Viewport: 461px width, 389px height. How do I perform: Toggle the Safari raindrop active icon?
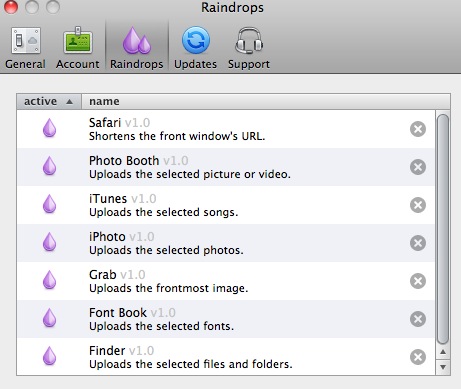[49, 128]
